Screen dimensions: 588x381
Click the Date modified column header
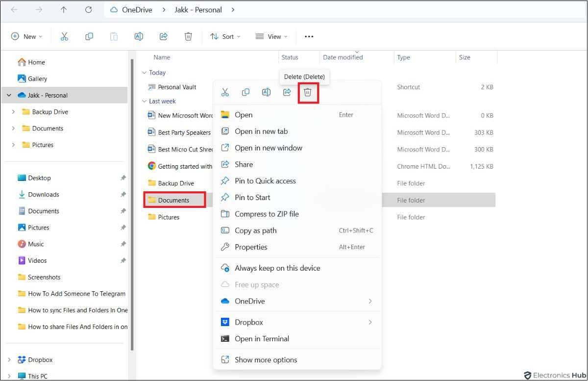tap(343, 57)
